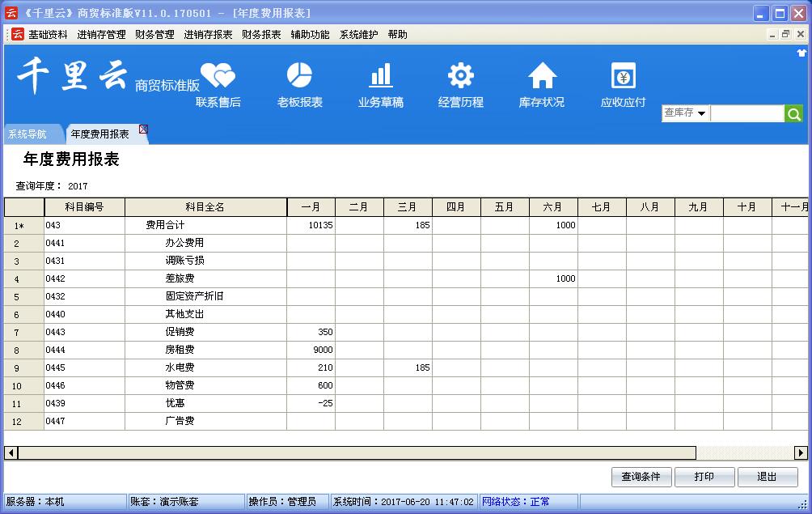Open the 财务管理 menu
The height and width of the screenshot is (514, 812).
click(x=154, y=35)
